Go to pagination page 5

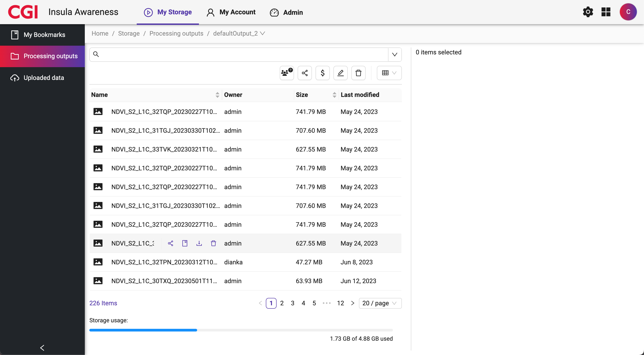click(314, 303)
